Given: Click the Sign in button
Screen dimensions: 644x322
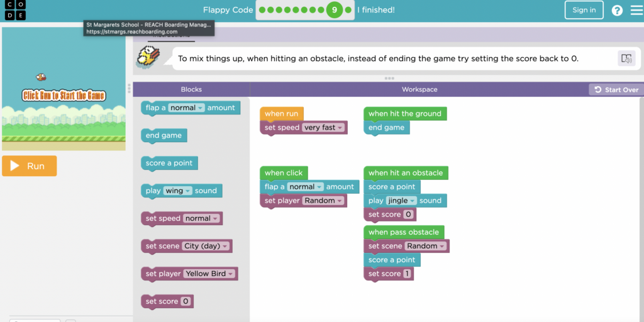Looking at the screenshot, I should (584, 10).
